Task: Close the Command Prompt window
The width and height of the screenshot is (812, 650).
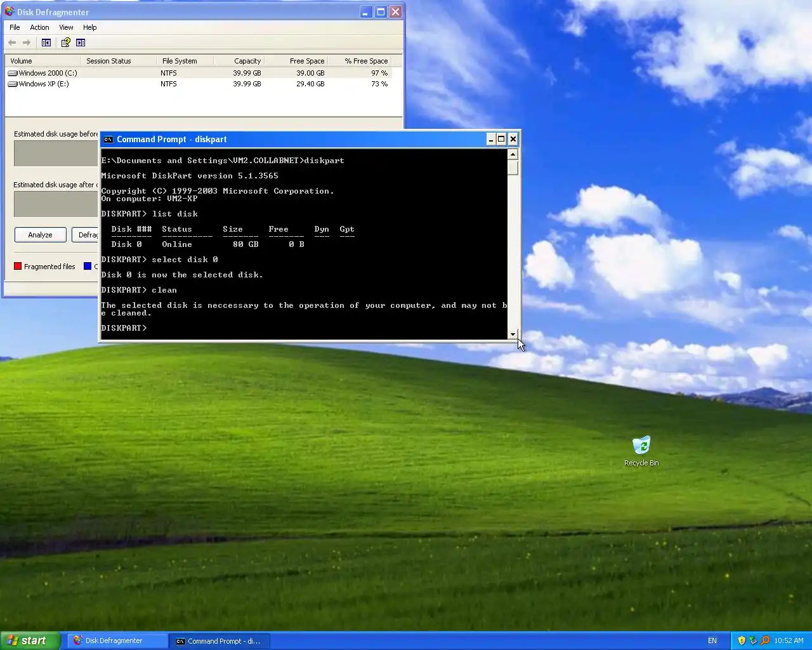Action: point(513,140)
